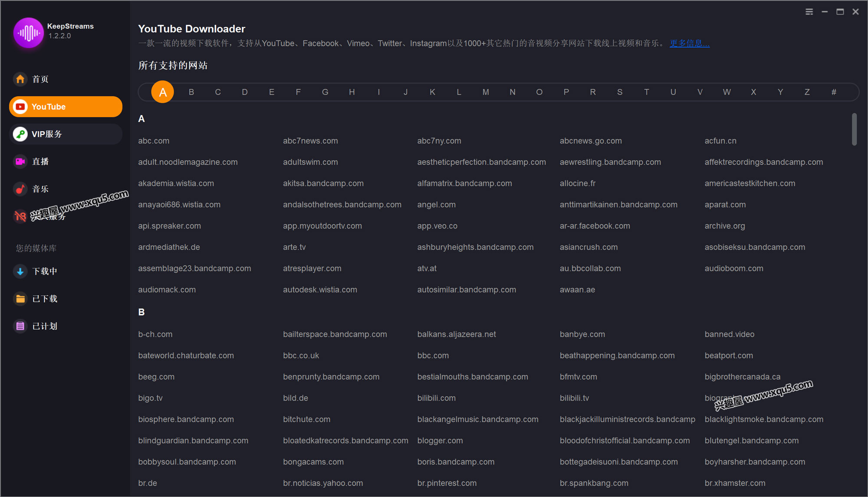This screenshot has width=868, height=497.
Task: Select beatport.com from the list
Action: click(729, 356)
